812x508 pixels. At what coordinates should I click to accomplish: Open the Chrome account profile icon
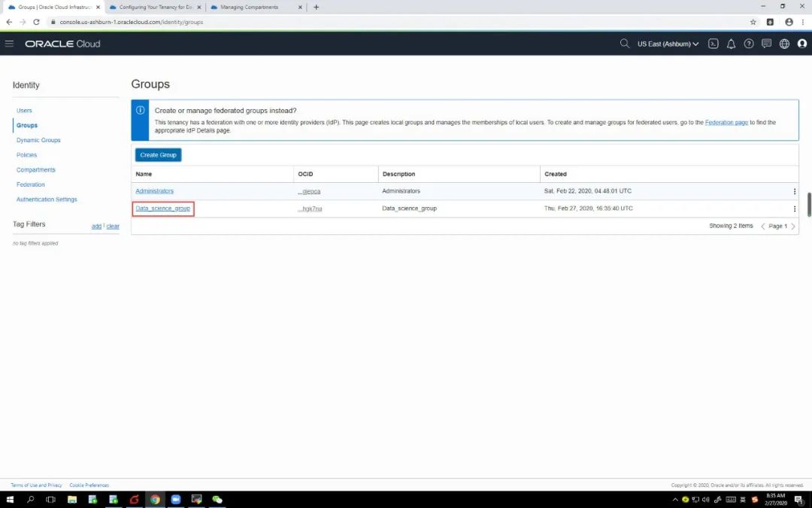(x=789, y=22)
